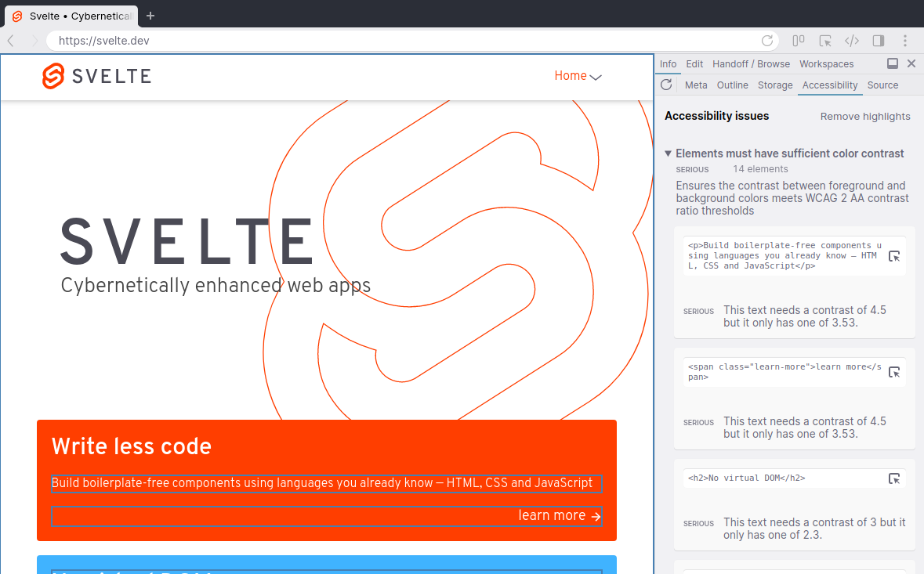Click Remove highlights button
The image size is (924, 574).
click(865, 117)
